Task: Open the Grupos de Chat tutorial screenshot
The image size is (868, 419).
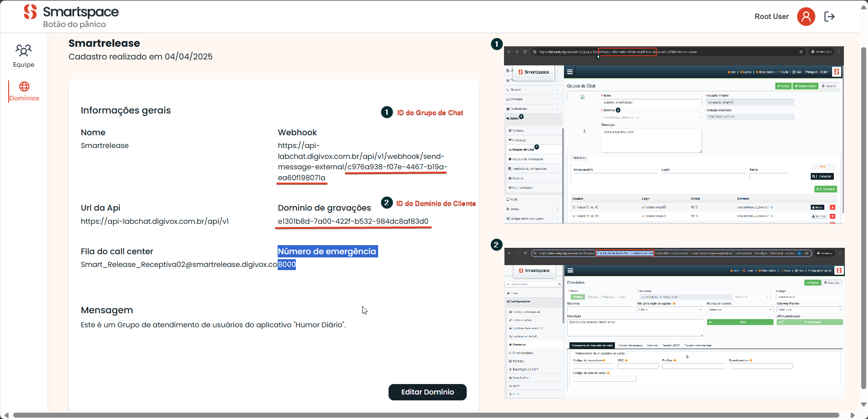Action: coord(673,135)
